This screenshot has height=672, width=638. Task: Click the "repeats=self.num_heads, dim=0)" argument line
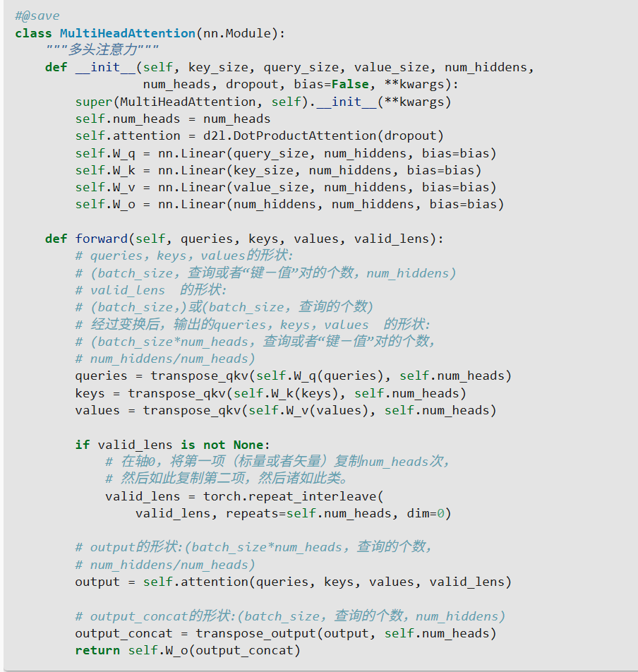coord(294,513)
